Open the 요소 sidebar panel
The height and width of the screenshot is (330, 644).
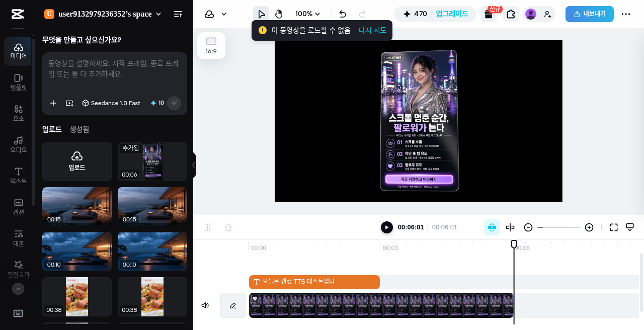point(18,114)
